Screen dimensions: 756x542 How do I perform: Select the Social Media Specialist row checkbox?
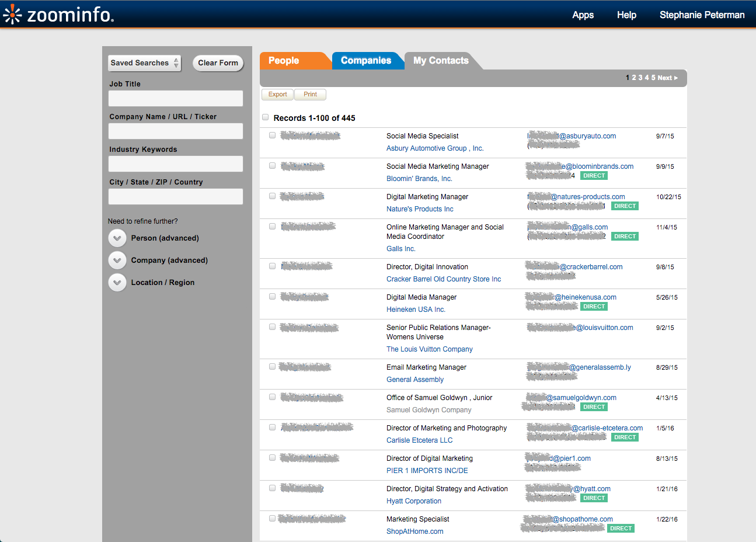point(272,135)
